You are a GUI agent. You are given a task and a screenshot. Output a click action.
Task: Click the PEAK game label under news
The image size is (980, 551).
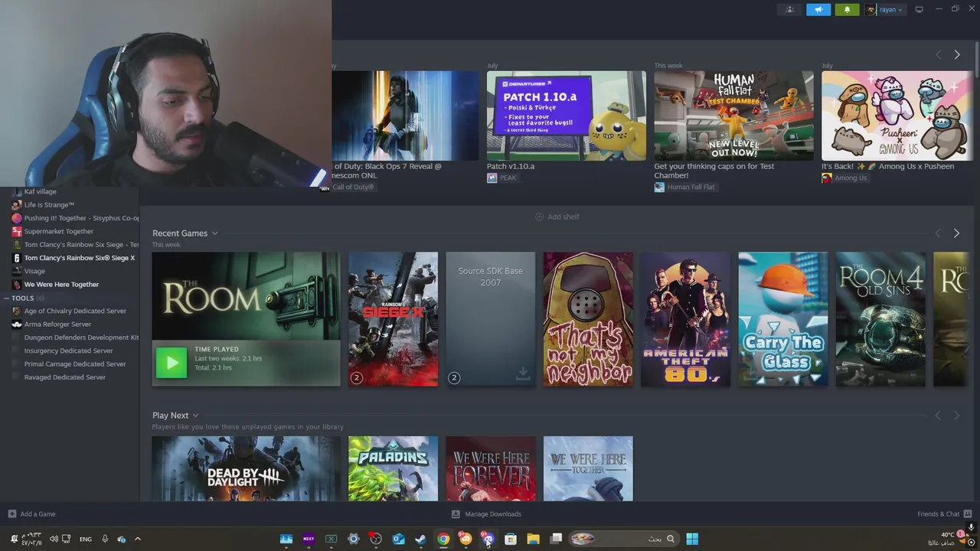point(502,178)
